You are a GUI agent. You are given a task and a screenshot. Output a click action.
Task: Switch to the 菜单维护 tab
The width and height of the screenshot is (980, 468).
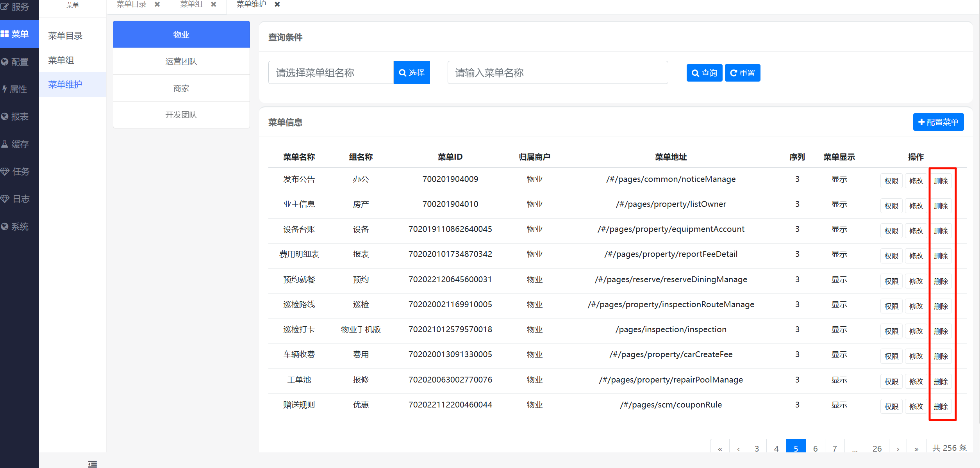click(x=251, y=4)
